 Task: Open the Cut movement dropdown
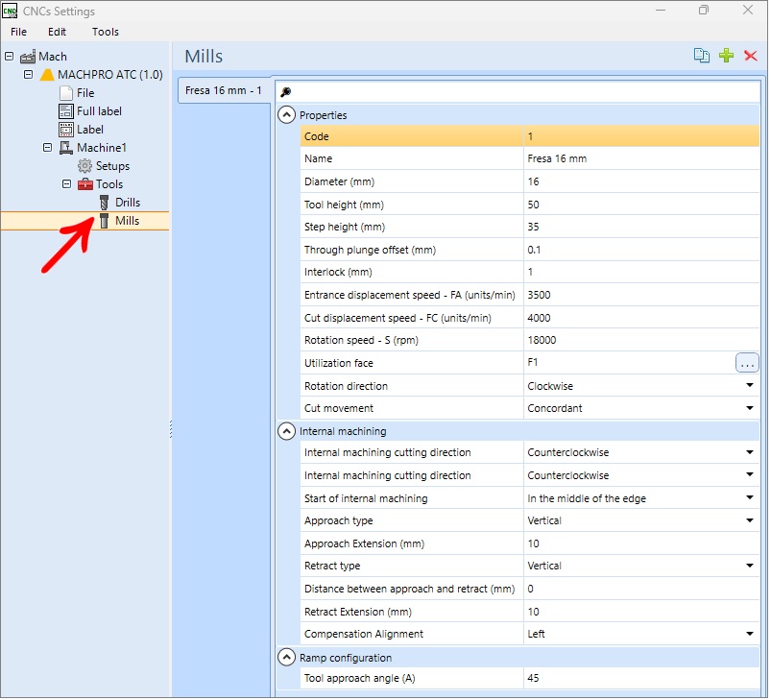click(749, 408)
